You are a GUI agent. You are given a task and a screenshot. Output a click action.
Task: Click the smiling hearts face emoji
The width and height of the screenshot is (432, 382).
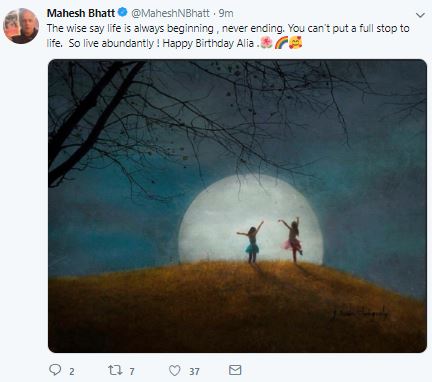295,43
